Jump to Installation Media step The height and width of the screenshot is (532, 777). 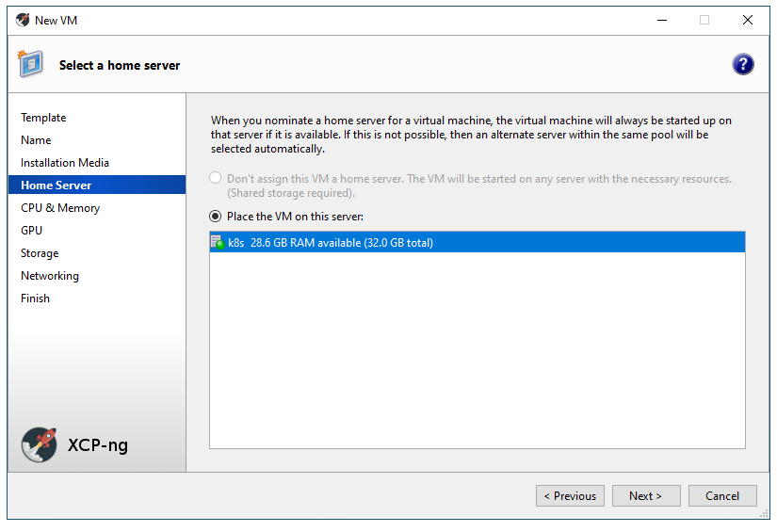coord(65,163)
